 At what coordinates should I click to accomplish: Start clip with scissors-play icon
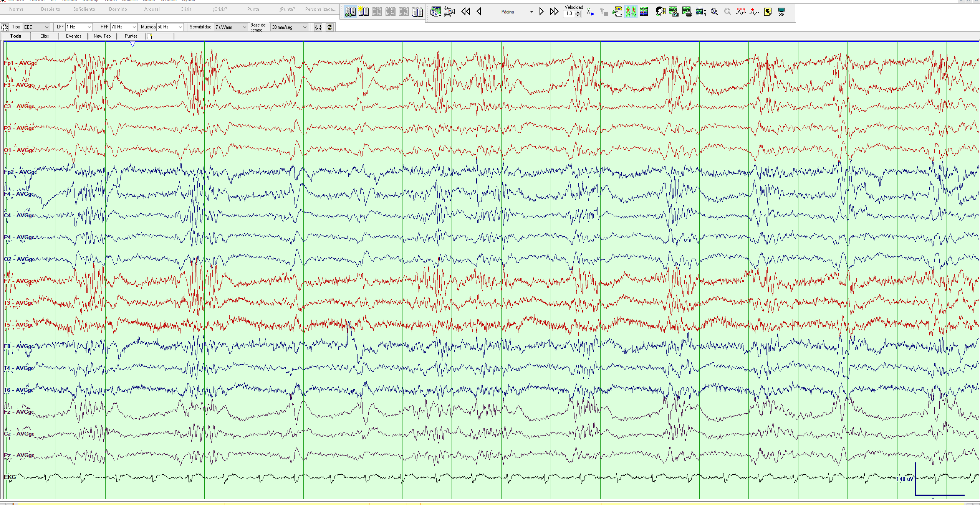pos(591,12)
